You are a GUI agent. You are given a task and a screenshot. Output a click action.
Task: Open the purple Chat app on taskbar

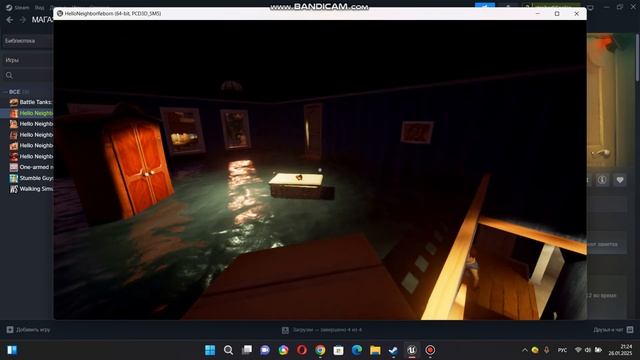265,350
